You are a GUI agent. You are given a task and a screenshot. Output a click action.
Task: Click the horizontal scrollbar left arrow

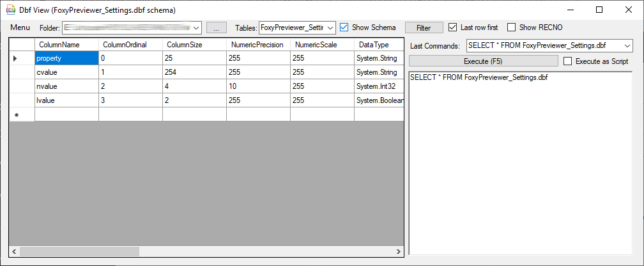14,251
